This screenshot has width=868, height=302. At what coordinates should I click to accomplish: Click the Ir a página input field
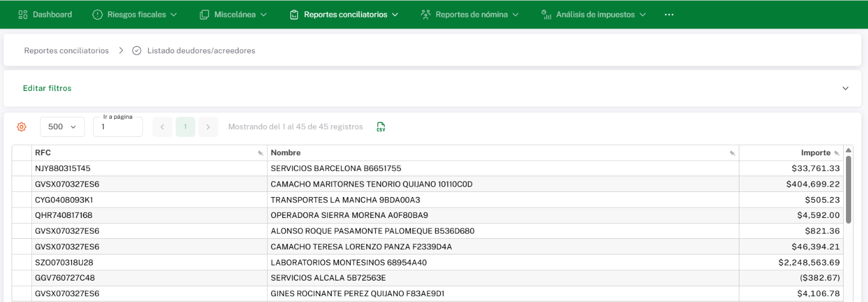pos(118,127)
